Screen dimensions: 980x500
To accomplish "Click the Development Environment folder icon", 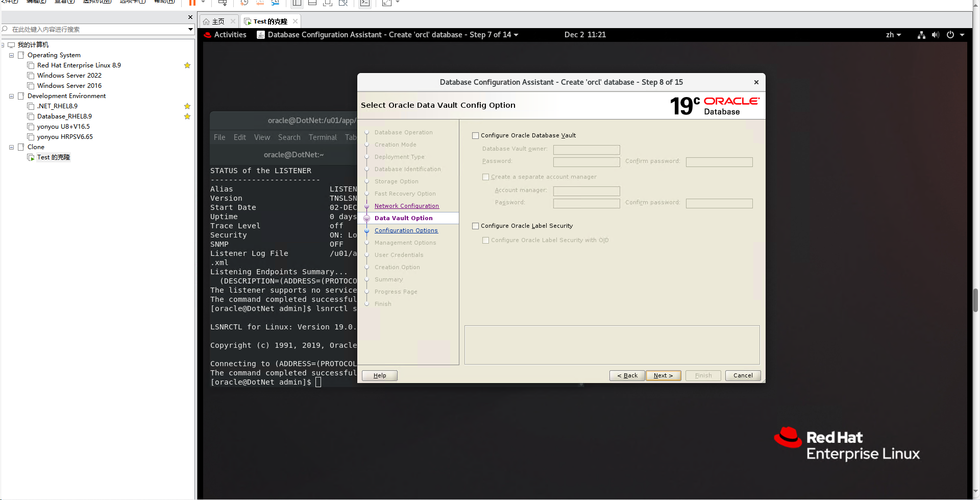I will click(21, 96).
